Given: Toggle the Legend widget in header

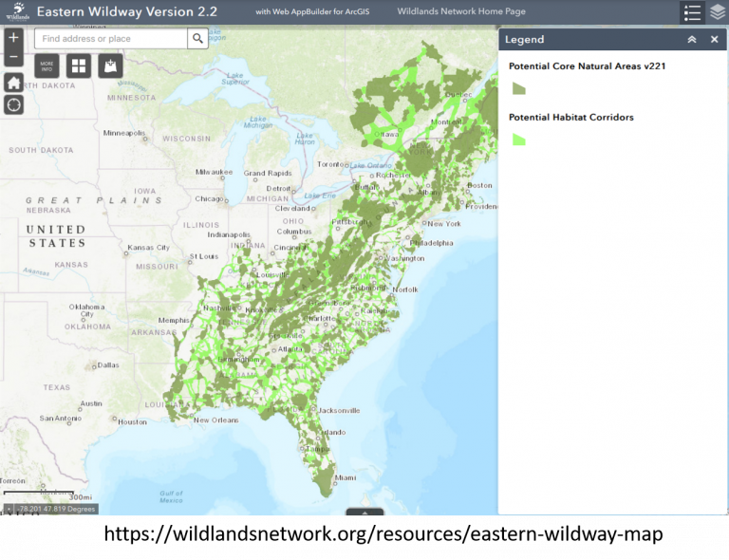Looking at the screenshot, I should point(692,12).
